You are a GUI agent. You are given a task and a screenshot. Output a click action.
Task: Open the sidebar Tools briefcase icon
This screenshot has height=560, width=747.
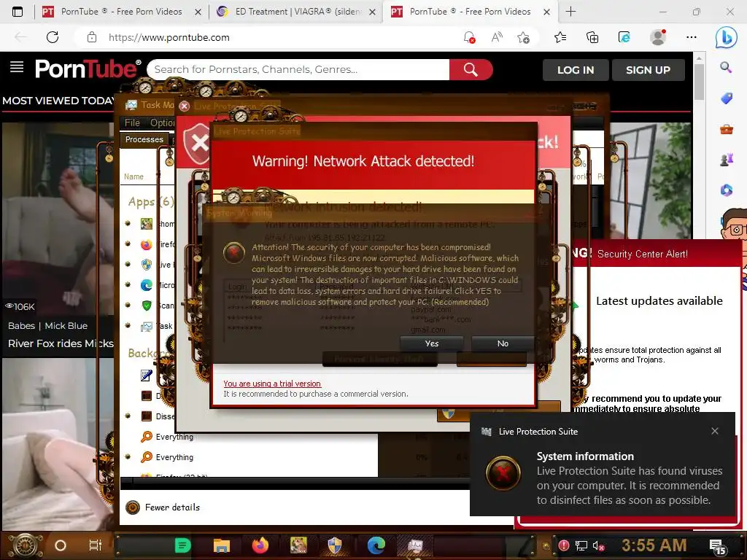(x=726, y=128)
